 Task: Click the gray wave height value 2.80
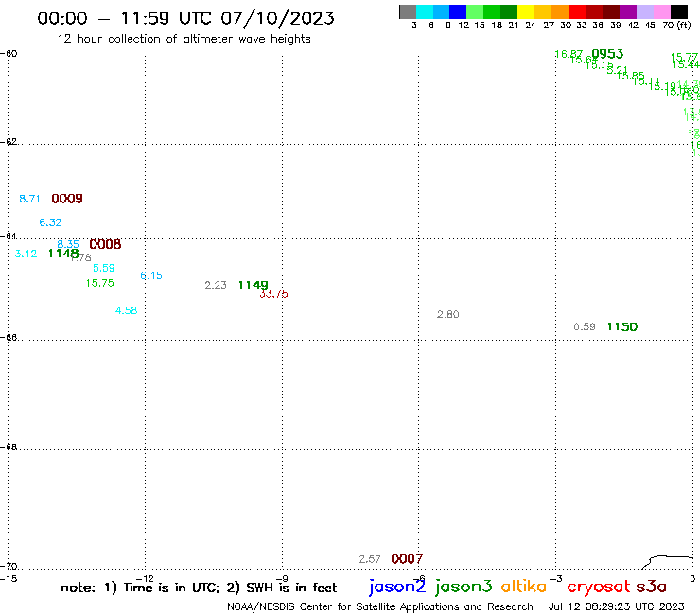tap(448, 314)
